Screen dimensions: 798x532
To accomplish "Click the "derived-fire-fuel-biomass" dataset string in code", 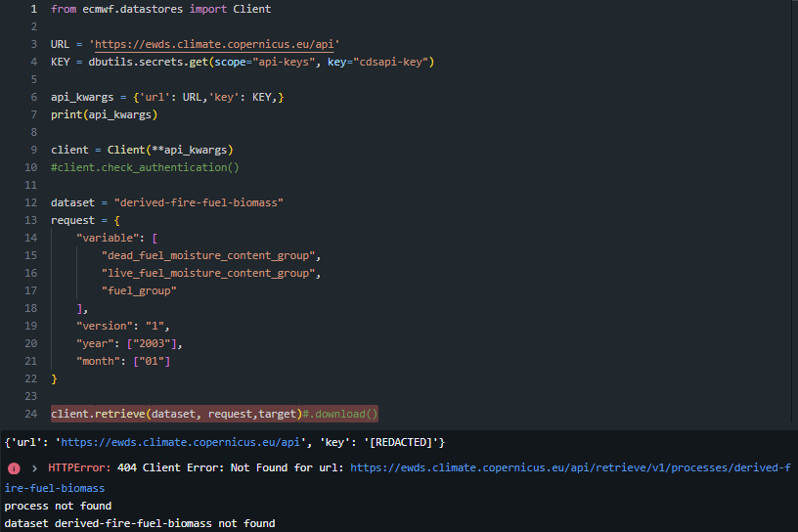I will pos(199,202).
